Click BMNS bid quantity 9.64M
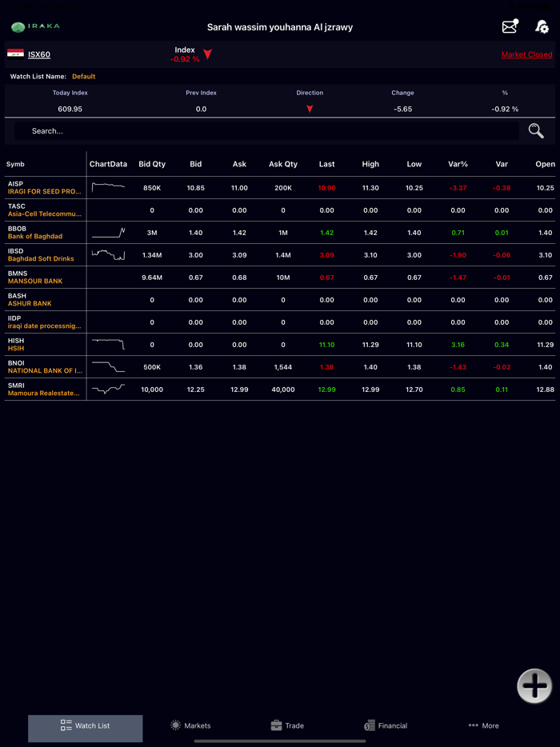The width and height of the screenshot is (560, 747). coord(152,278)
